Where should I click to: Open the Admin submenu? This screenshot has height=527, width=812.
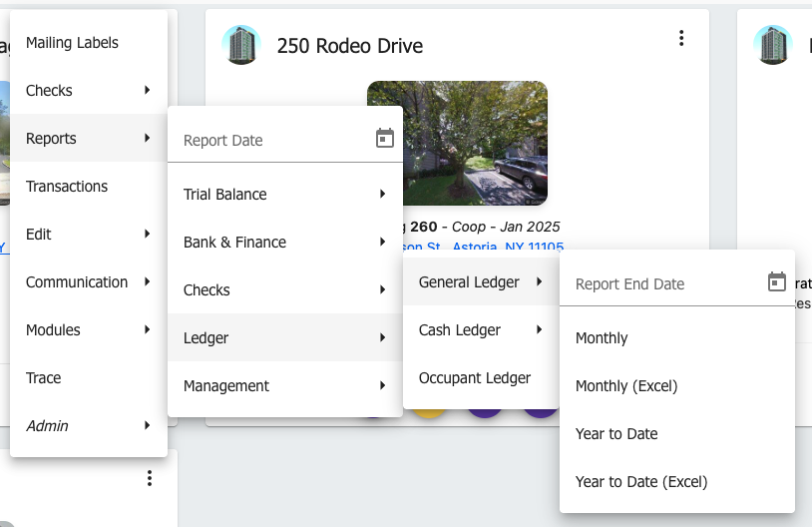[89, 425]
